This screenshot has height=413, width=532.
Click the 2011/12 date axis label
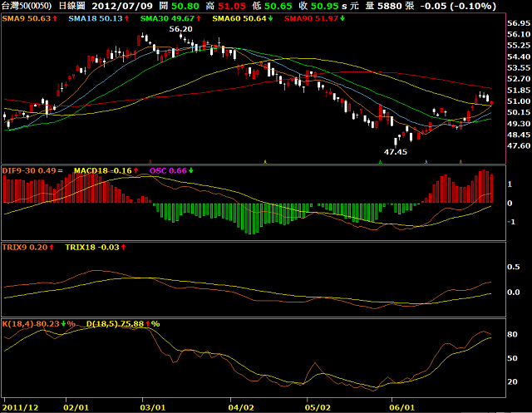pos(20,407)
